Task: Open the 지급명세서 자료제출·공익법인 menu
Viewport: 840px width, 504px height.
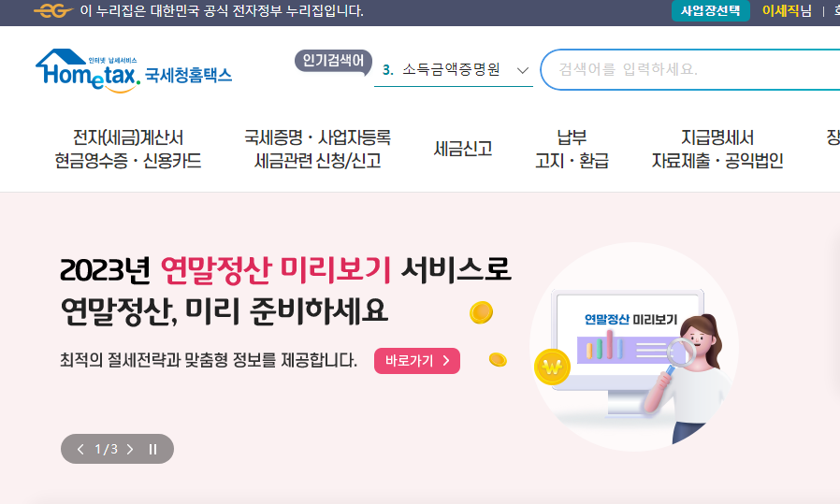Action: pyautogui.click(x=717, y=149)
